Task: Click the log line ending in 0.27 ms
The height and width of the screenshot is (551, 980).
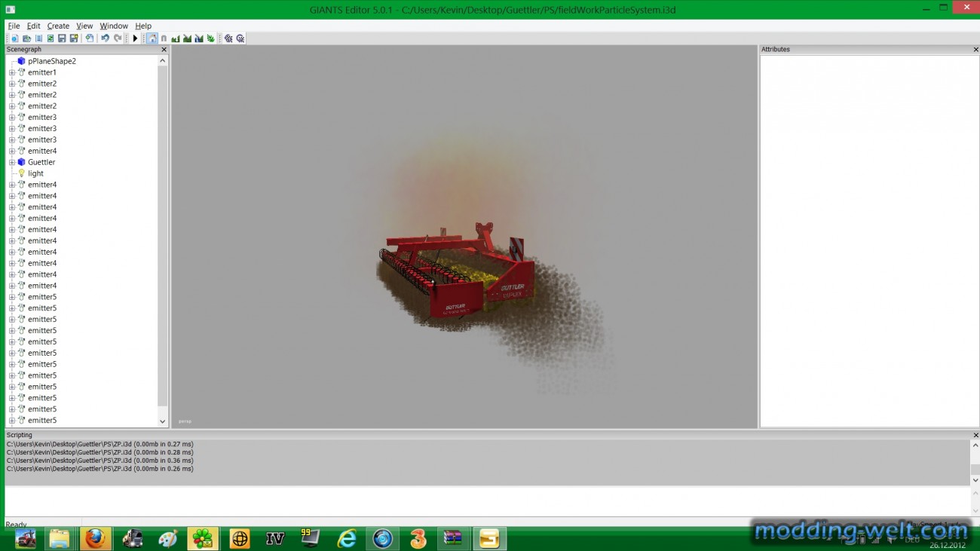Action: 100,444
